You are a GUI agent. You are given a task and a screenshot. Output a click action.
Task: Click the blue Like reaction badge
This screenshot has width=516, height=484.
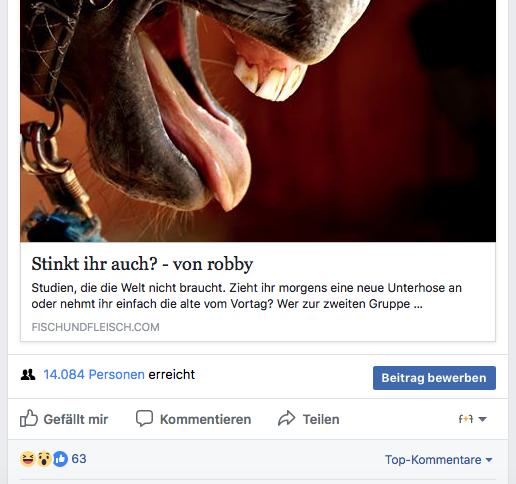(x=60, y=459)
